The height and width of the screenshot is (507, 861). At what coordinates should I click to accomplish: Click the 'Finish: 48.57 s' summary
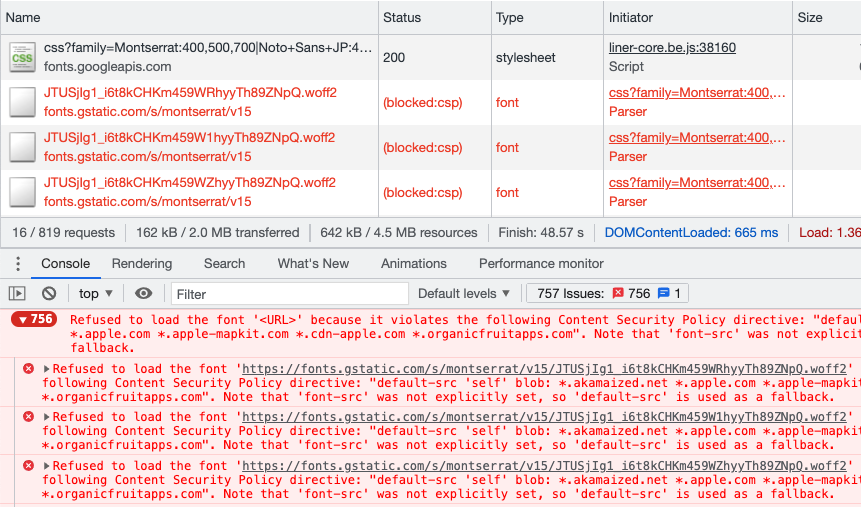click(x=541, y=233)
